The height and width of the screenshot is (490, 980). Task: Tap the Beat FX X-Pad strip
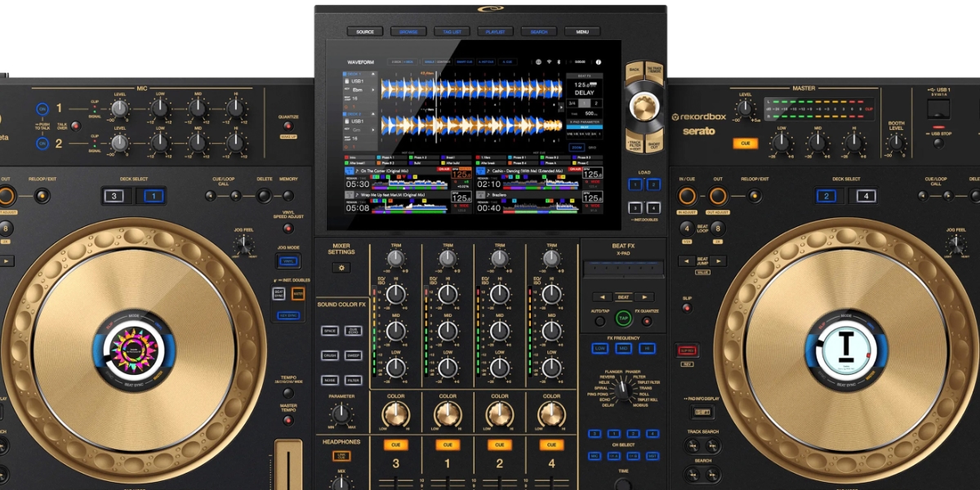pos(623,266)
